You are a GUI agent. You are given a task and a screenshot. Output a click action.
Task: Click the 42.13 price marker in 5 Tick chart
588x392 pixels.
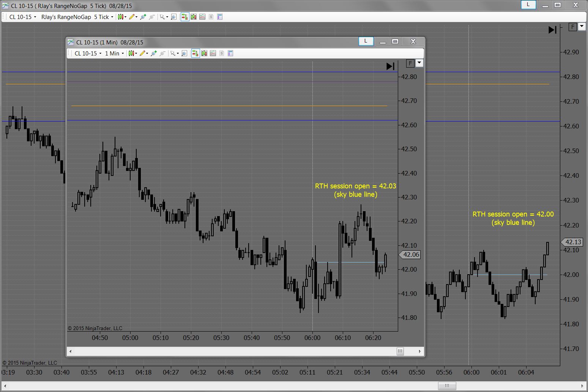coord(572,242)
